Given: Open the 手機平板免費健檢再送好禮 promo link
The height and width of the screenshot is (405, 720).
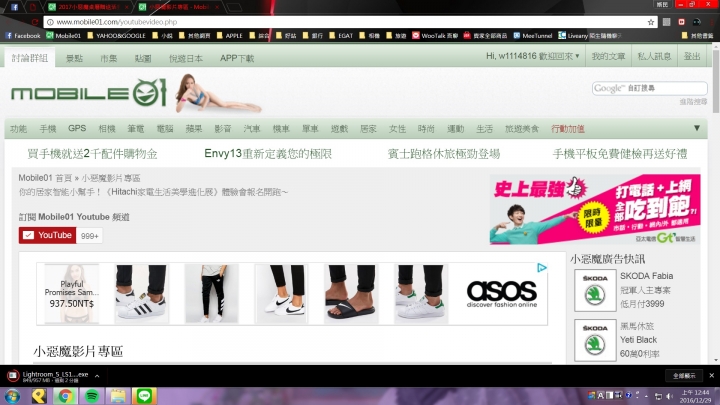Looking at the screenshot, I should click(x=620, y=153).
